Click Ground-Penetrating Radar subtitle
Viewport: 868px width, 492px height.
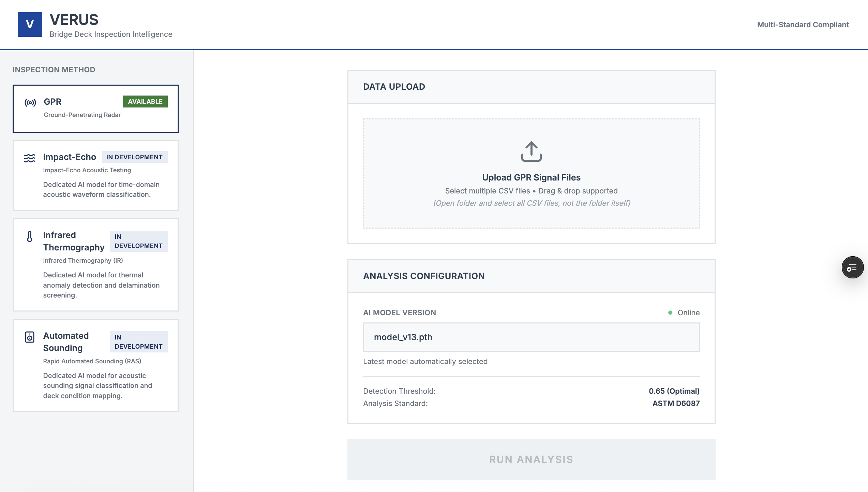82,115
